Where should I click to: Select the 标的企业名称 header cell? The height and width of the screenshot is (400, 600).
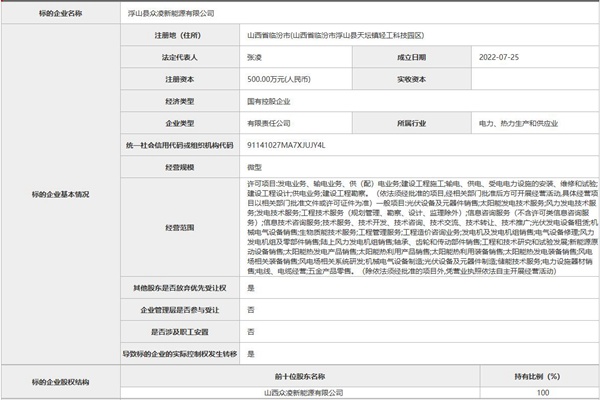point(62,15)
